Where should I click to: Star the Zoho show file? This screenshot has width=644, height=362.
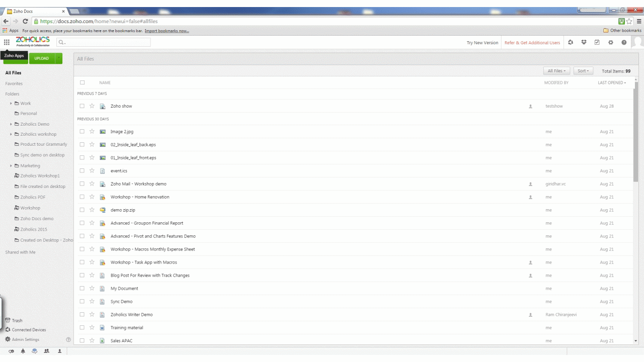92,106
